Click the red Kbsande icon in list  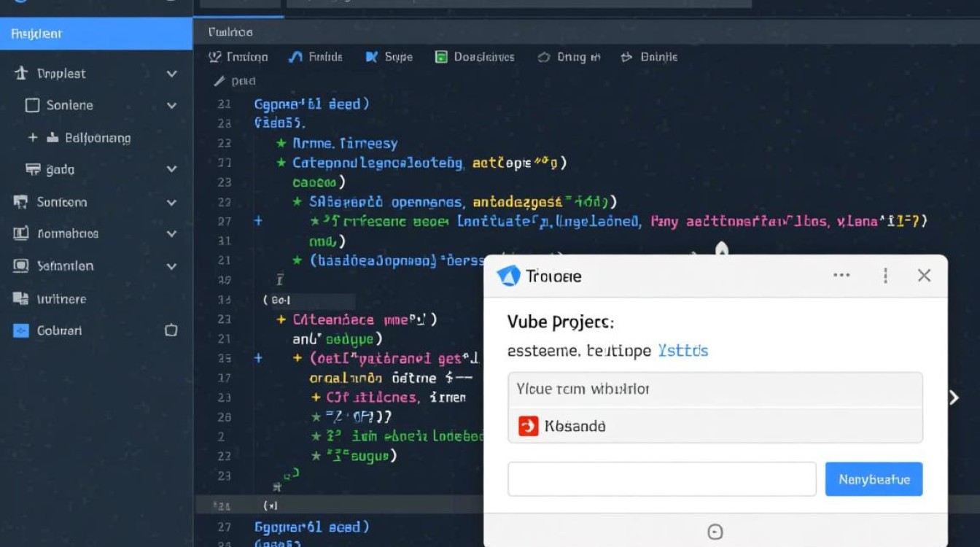coord(528,426)
